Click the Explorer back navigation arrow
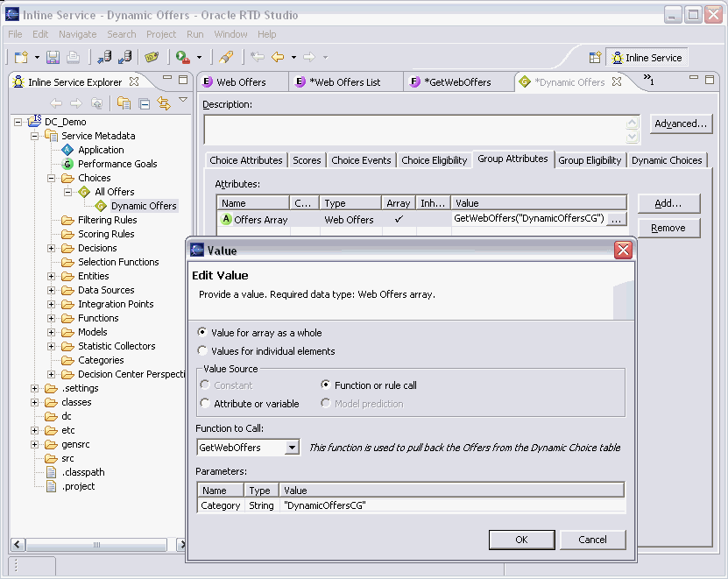Image resolution: width=728 pixels, height=579 pixels. 56,103
